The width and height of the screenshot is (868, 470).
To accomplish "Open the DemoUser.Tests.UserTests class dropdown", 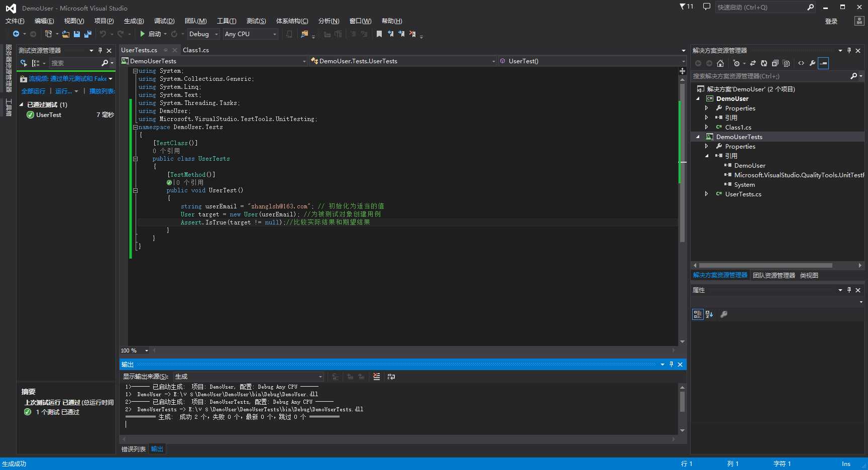I will point(403,61).
